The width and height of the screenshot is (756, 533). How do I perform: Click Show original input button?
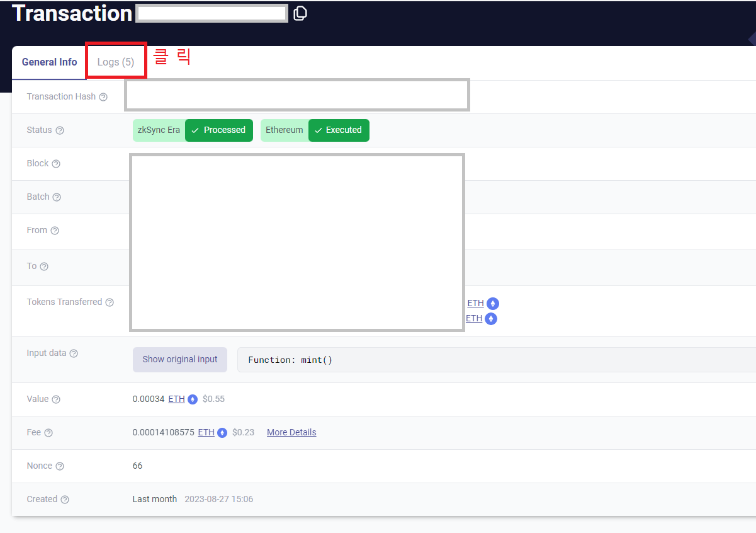pos(180,359)
